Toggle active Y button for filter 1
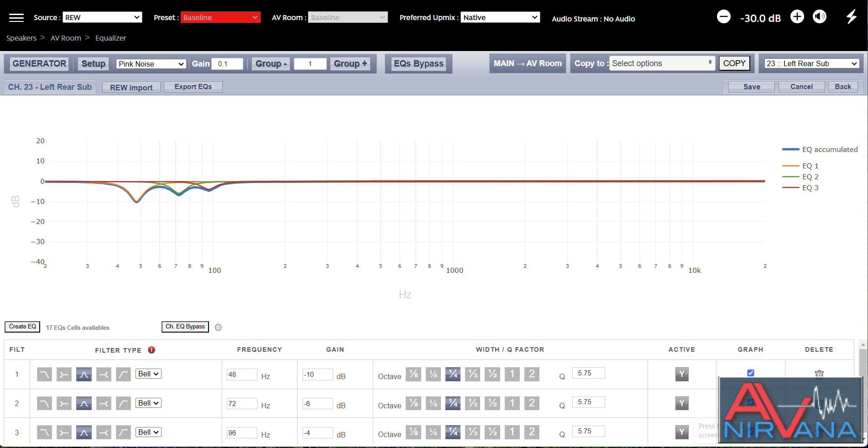Image resolution: width=868 pixels, height=448 pixels. coord(682,374)
